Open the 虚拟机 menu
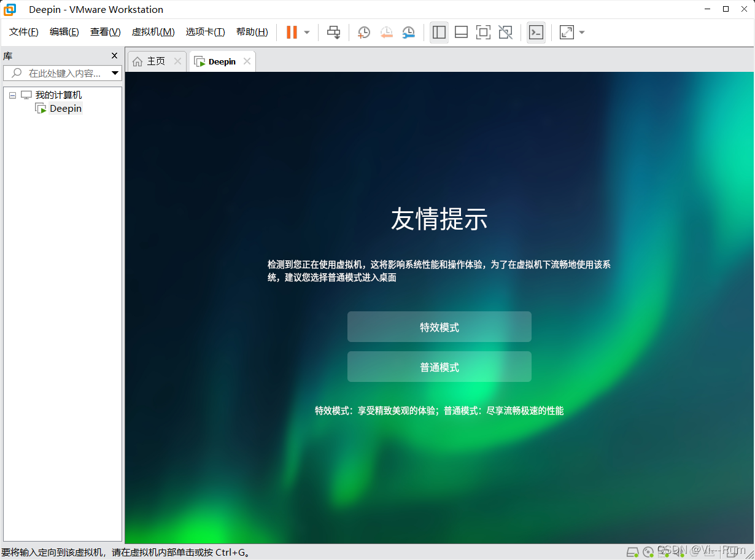Image resolution: width=755 pixels, height=560 pixels. pyautogui.click(x=153, y=32)
